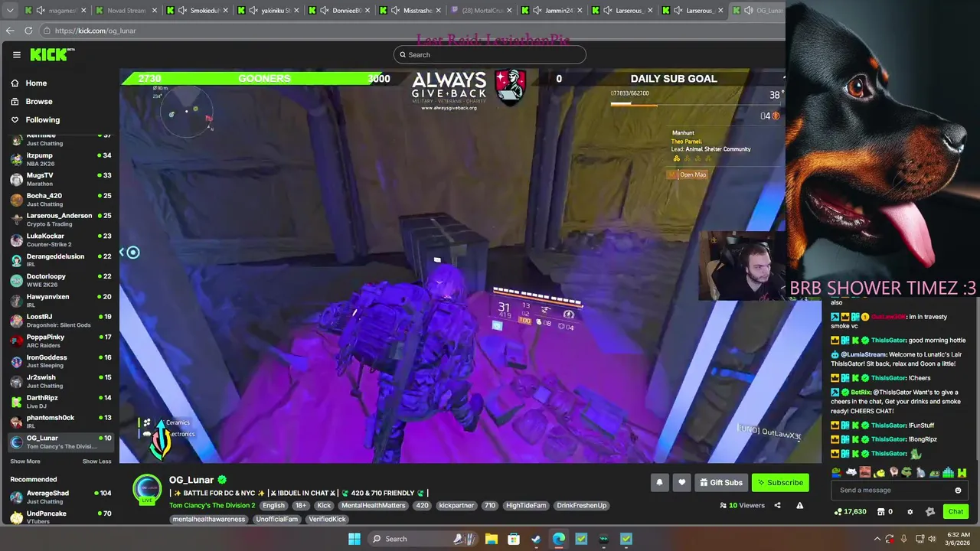Click the green Chat send button
980x551 pixels.
[955, 512]
